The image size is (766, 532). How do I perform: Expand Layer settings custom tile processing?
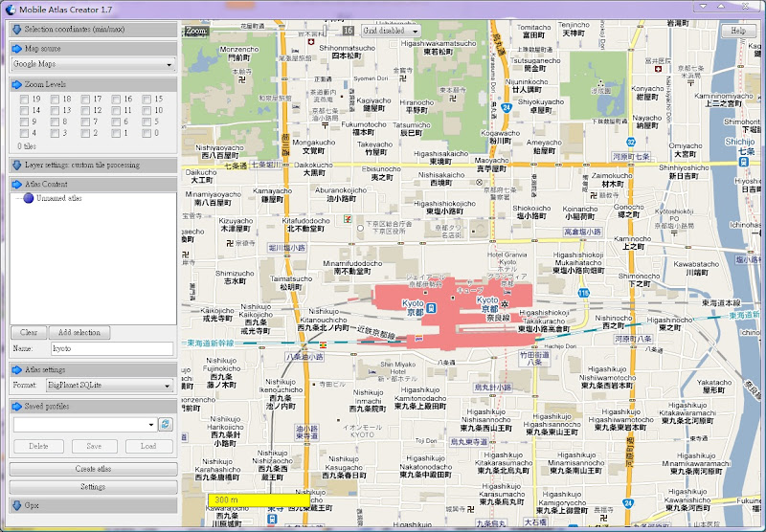pyautogui.click(x=16, y=165)
